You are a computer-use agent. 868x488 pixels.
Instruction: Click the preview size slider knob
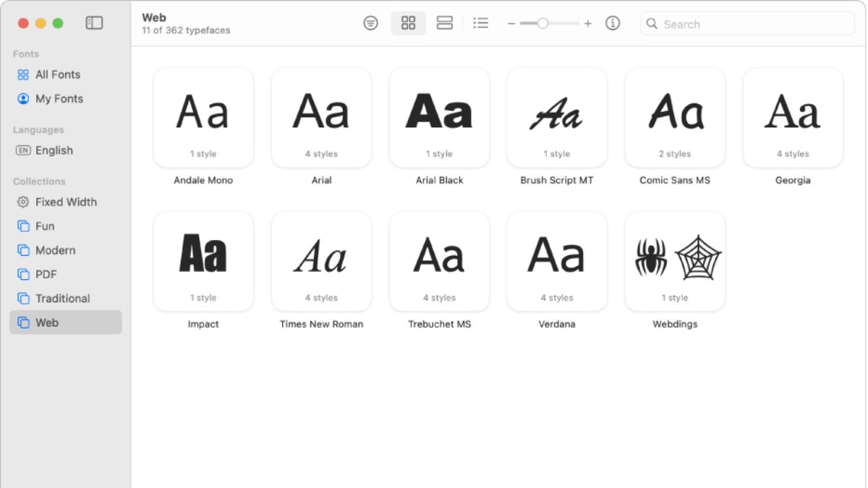(542, 23)
